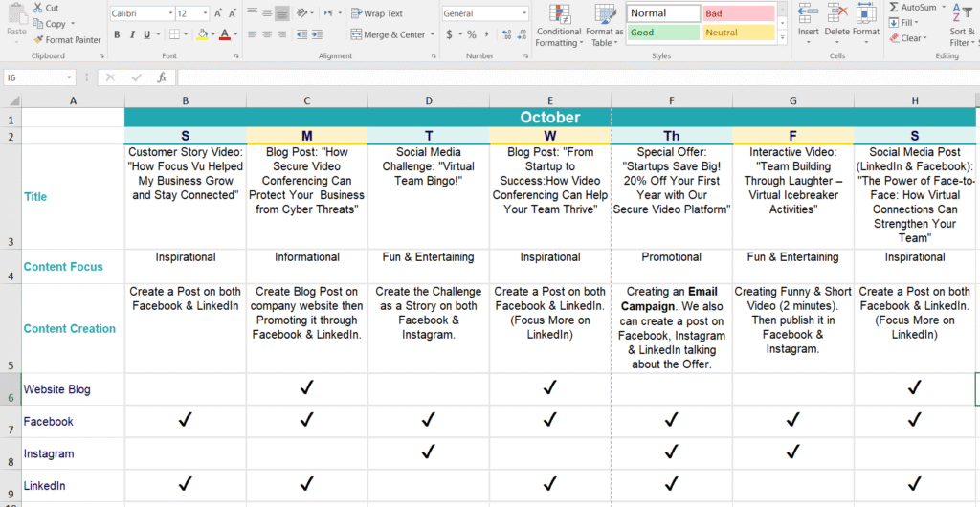Open the Format cells menu

point(865,25)
